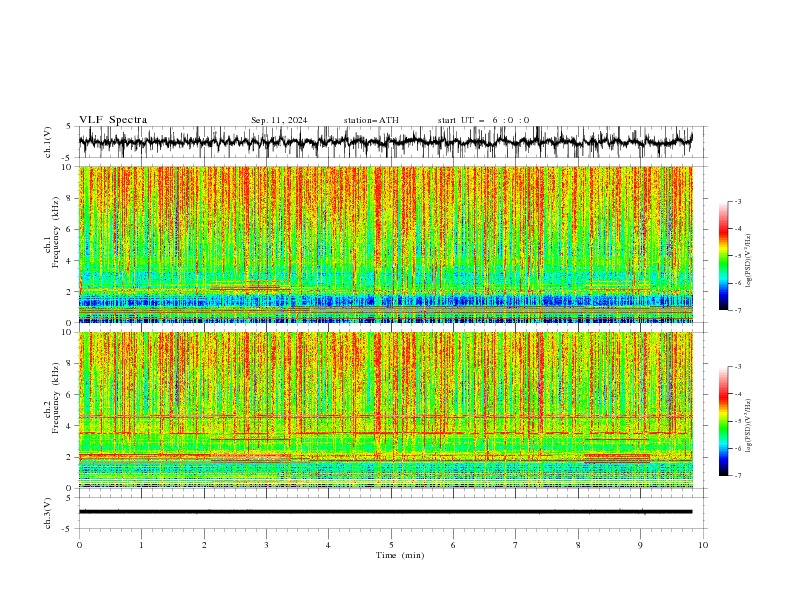The height and width of the screenshot is (612, 792).
Task: Click the ch.2 spectrogram panel
Action: pyautogui.click(x=385, y=410)
